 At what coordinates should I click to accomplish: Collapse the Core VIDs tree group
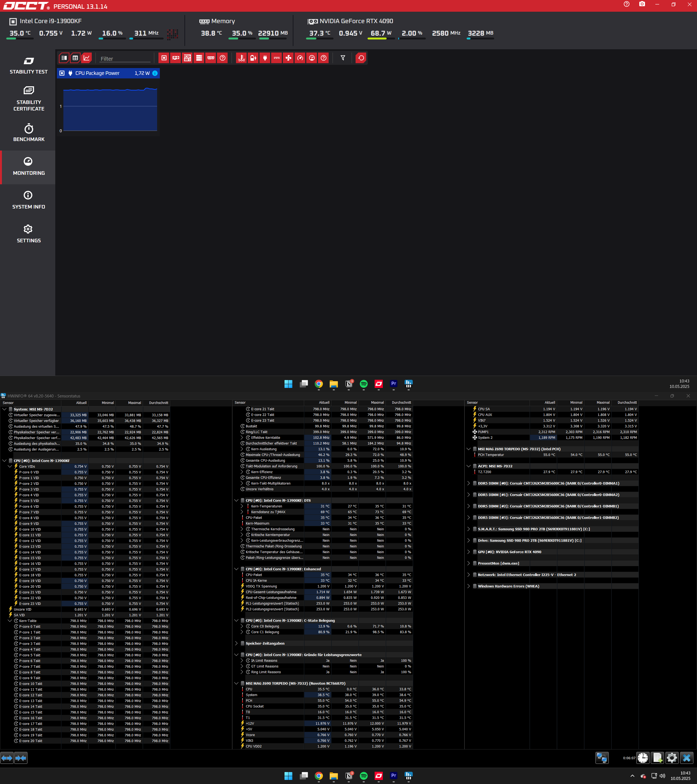pos(10,466)
